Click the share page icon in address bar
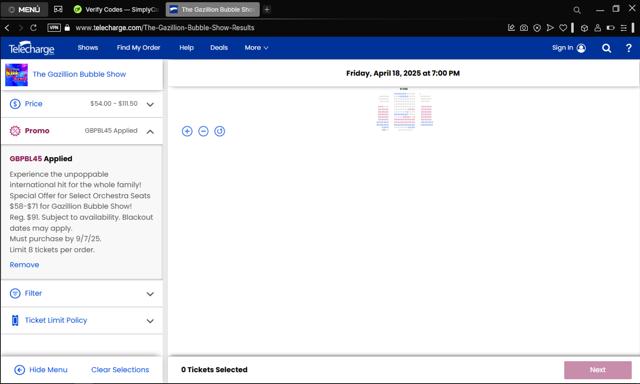This screenshot has height=384, width=640. pos(511,28)
